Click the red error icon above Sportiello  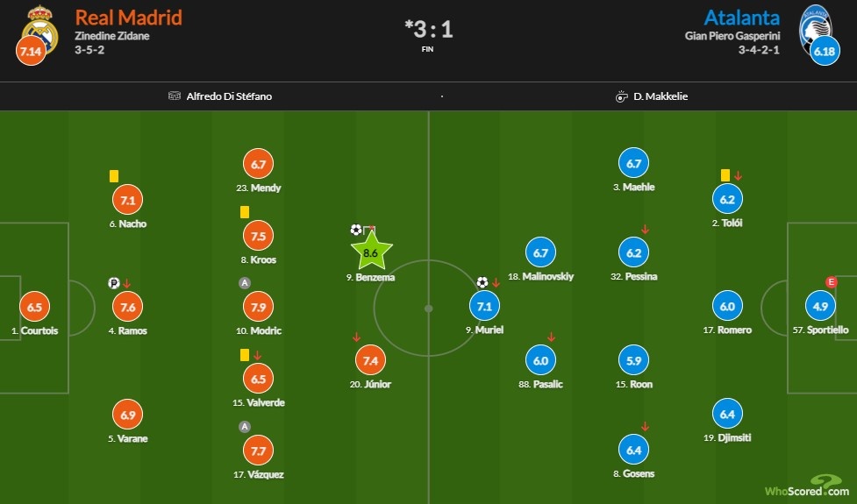tap(830, 282)
